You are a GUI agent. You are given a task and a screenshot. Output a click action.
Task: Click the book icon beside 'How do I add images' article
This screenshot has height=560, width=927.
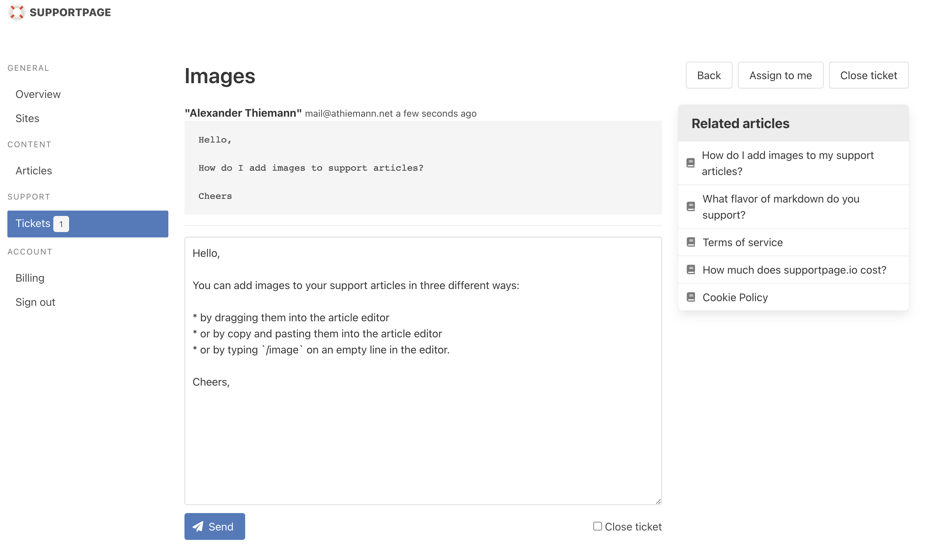[x=690, y=163]
